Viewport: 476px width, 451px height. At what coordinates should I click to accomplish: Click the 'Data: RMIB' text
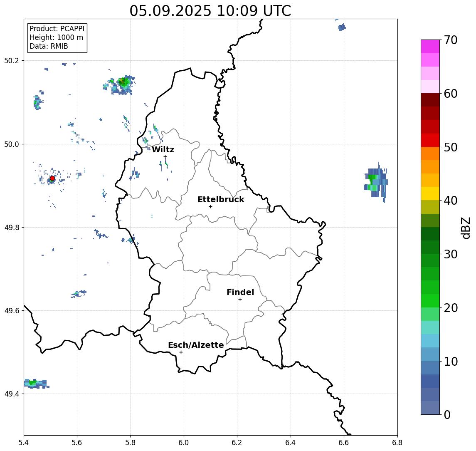pos(49,46)
